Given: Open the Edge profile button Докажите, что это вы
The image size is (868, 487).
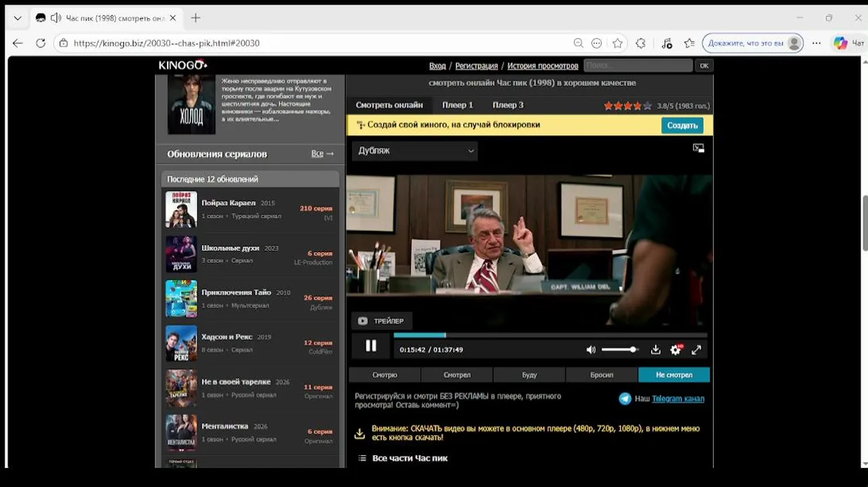Looking at the screenshot, I should pyautogui.click(x=753, y=43).
